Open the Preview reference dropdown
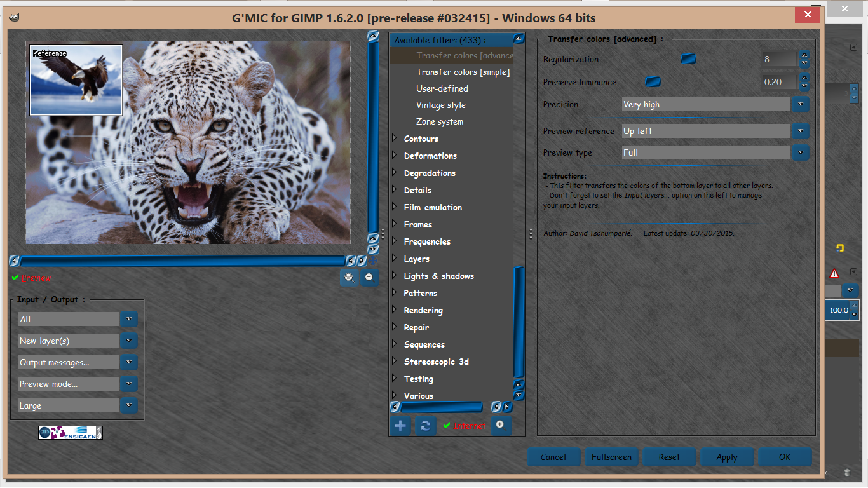 pos(801,131)
